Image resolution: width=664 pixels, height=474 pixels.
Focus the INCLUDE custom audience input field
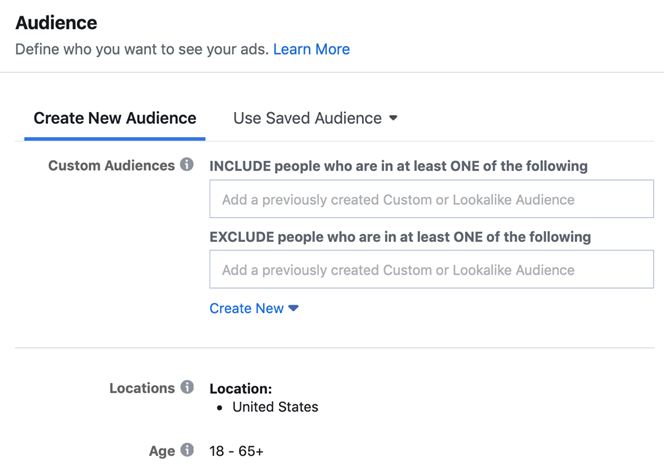[432, 199]
